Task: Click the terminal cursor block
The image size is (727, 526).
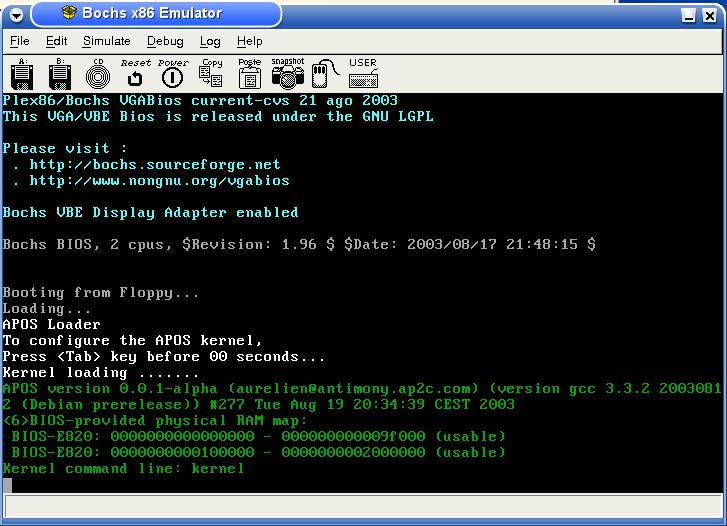Action: (x=7, y=485)
